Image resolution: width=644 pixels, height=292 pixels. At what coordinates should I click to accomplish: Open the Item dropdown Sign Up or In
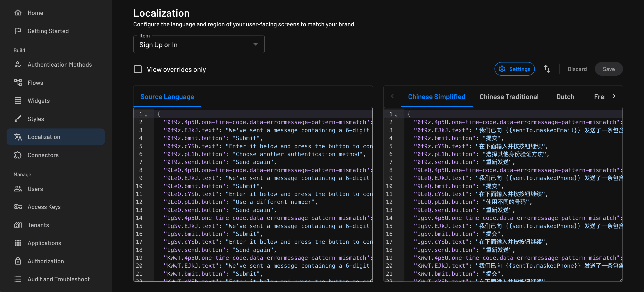199,45
